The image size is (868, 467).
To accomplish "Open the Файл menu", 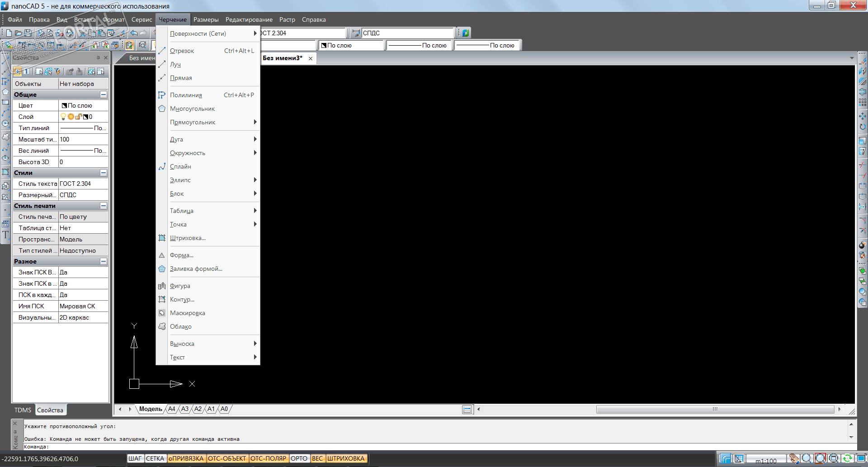I will click(x=15, y=19).
